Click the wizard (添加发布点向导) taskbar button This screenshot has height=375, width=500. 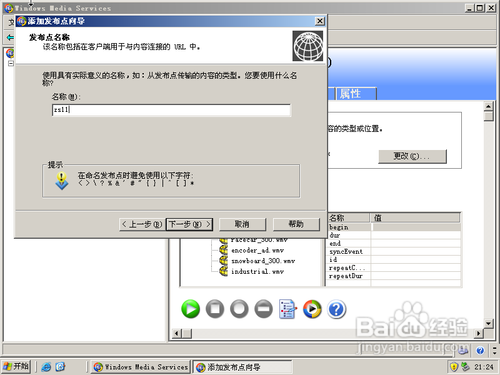[x=242, y=367]
